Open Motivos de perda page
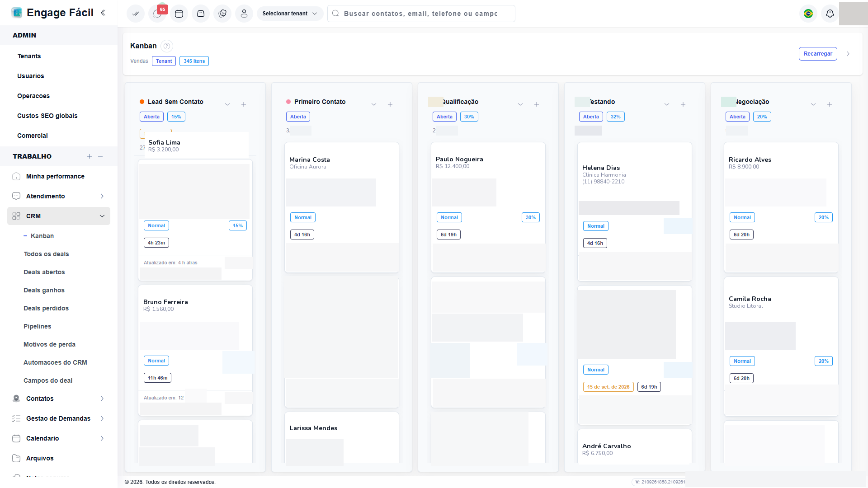The image size is (868, 488). click(49, 344)
